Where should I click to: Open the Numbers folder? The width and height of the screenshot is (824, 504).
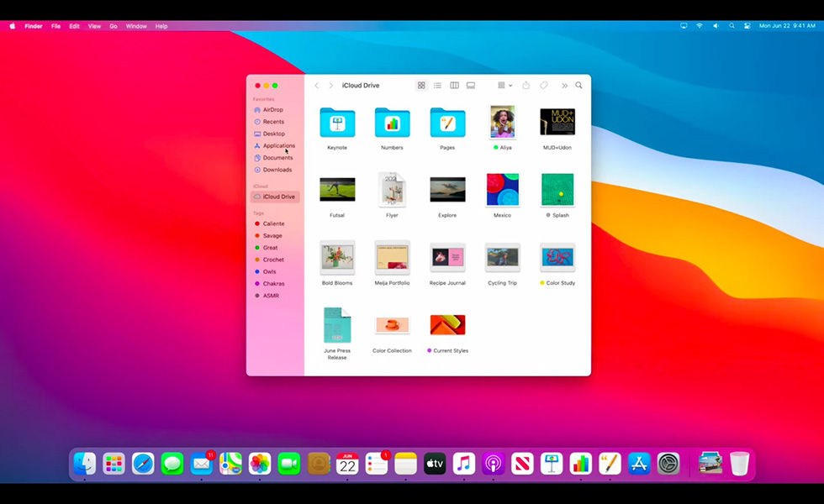392,123
